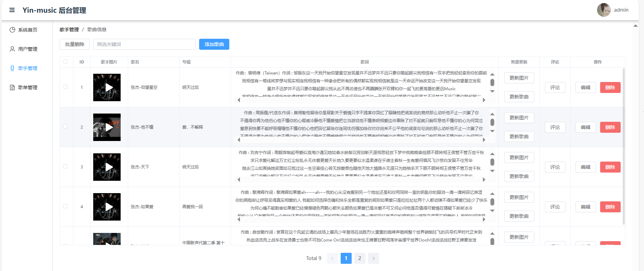This screenshot has width=644, height=271.
Task: Click lyrics vertical scrollbar thumb in 天下 row
Action: pyautogui.click(x=492, y=162)
